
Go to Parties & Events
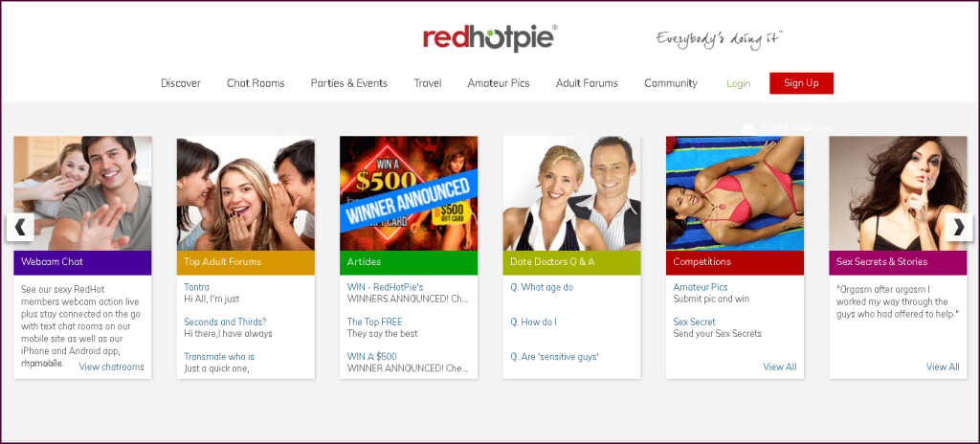coord(348,83)
